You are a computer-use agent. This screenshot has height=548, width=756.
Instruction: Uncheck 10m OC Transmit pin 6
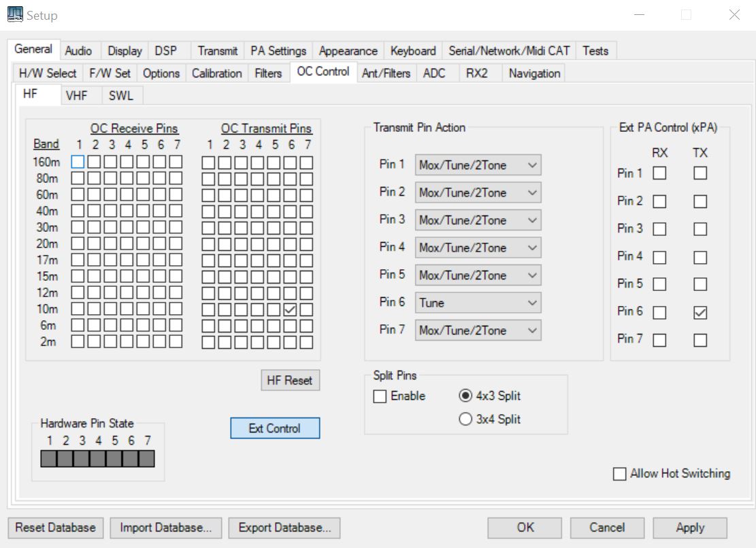291,309
